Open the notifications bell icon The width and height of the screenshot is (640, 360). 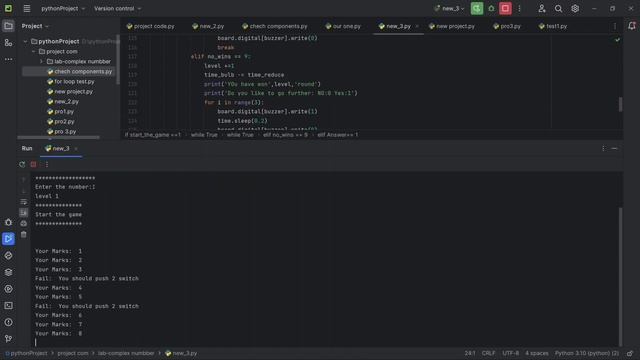(632, 26)
